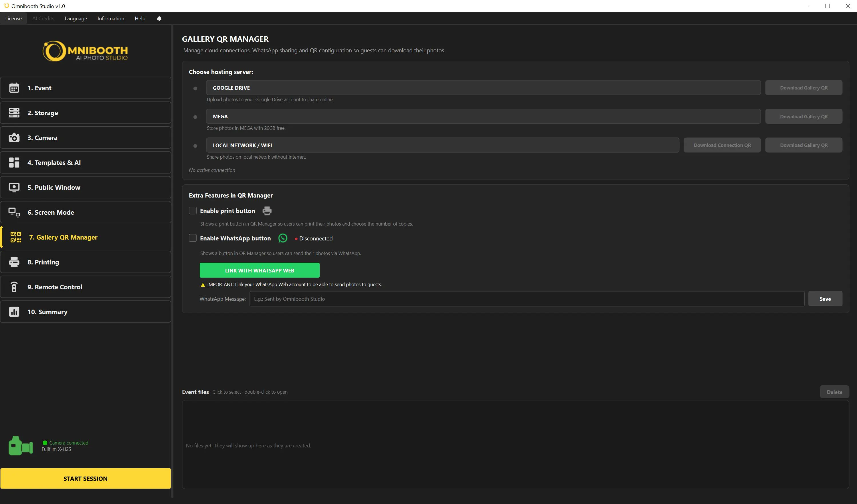The height and width of the screenshot is (504, 857).
Task: Click the printer icon next to Enable print button
Action: [267, 211]
